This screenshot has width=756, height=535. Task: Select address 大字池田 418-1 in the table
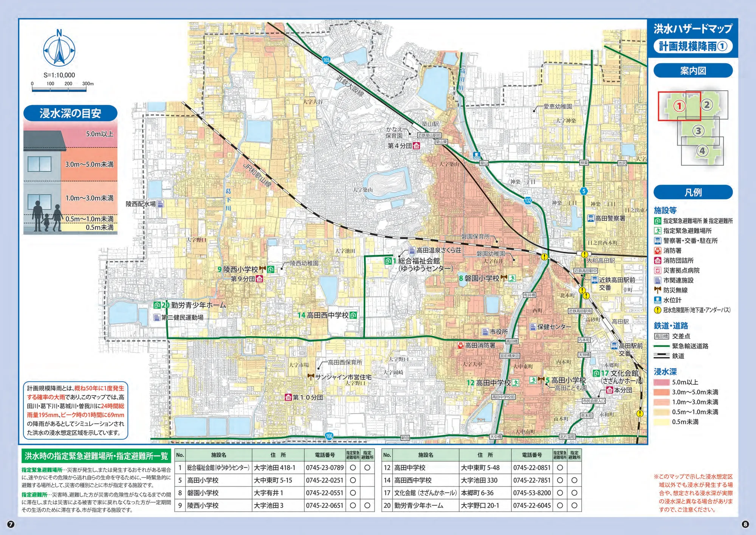coord(274,468)
